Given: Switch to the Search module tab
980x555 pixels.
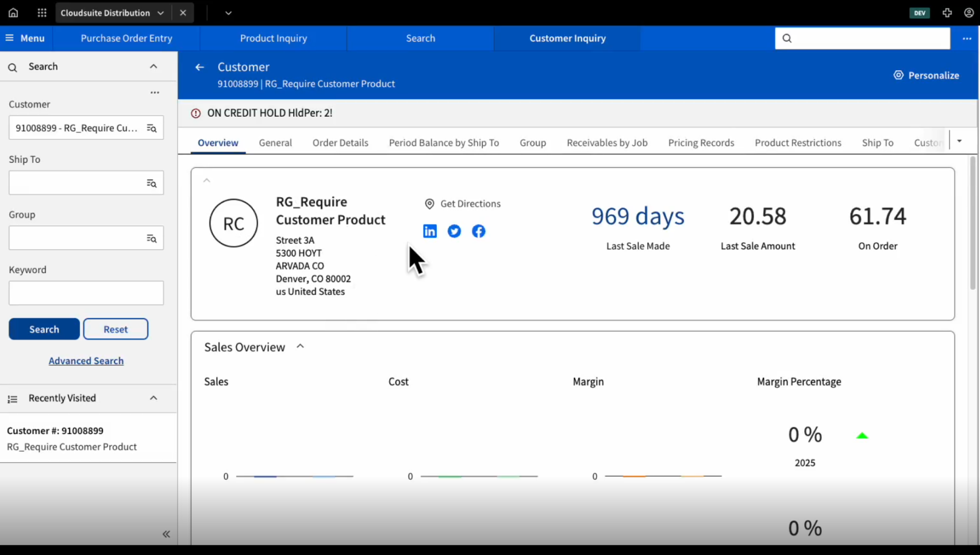Looking at the screenshot, I should click(421, 38).
